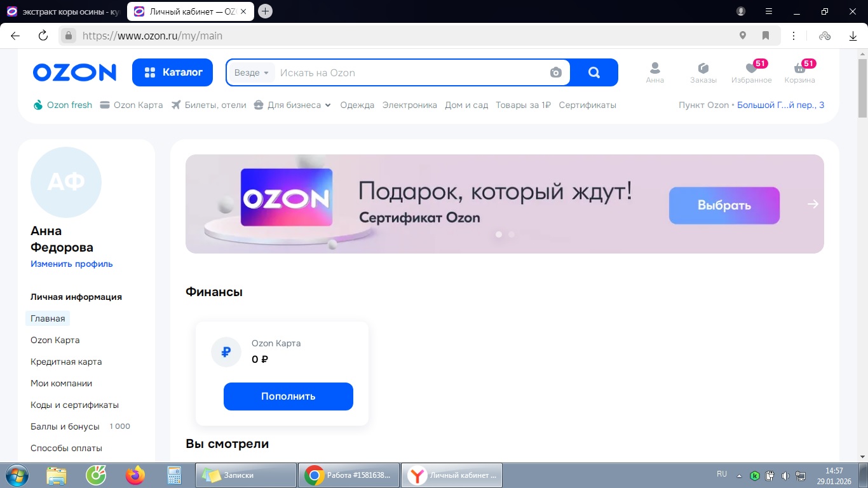Viewport: 868px width, 488px height.
Task: Bookmark this page with the bookmark icon
Action: click(x=766, y=36)
